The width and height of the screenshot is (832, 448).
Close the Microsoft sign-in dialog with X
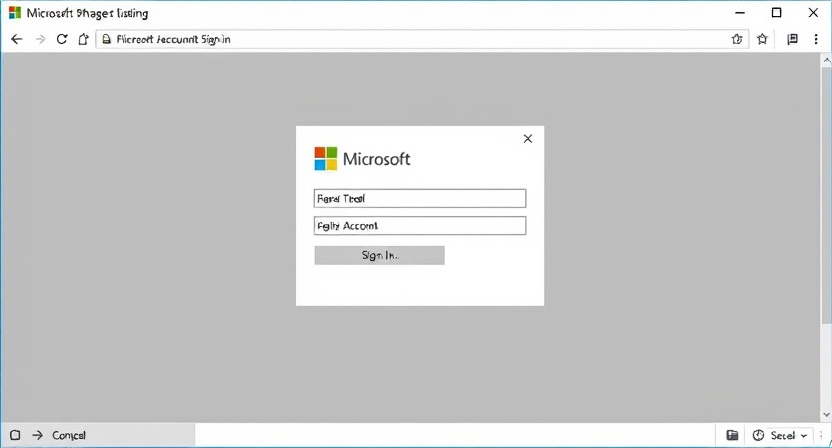527,139
